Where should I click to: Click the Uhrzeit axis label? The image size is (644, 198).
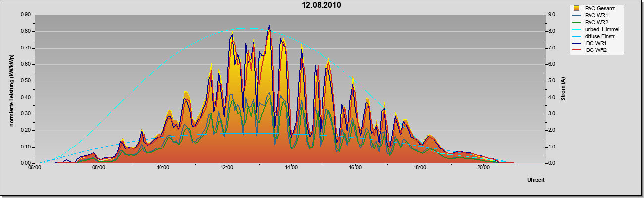[x=537, y=180]
